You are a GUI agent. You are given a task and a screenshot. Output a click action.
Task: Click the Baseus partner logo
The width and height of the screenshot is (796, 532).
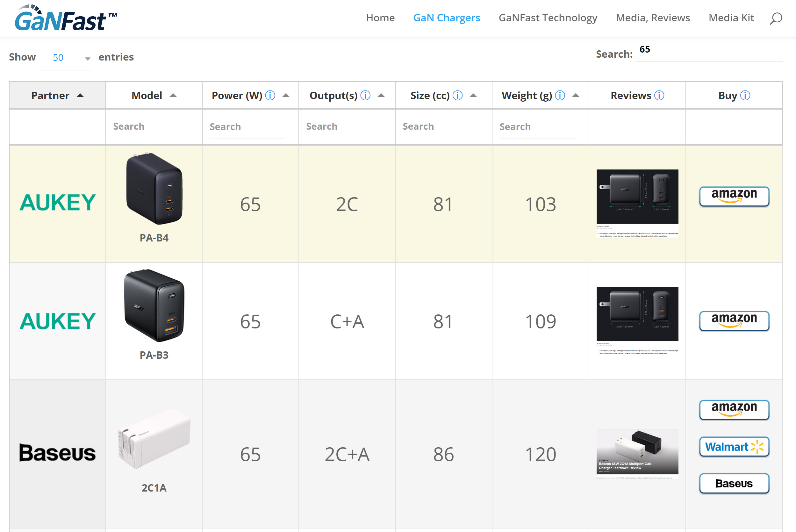click(x=57, y=453)
